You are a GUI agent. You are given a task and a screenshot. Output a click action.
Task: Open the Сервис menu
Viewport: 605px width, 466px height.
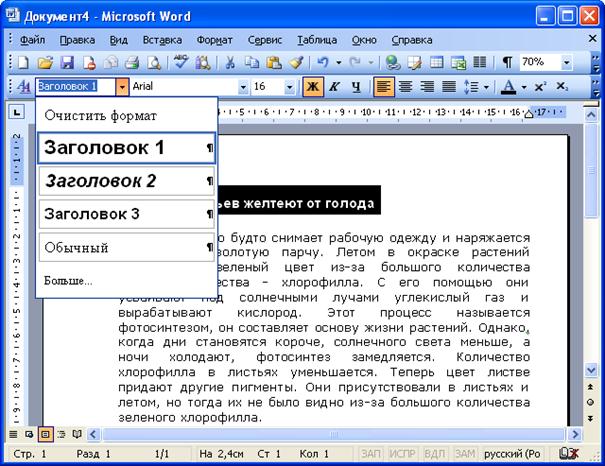pyautogui.click(x=265, y=40)
